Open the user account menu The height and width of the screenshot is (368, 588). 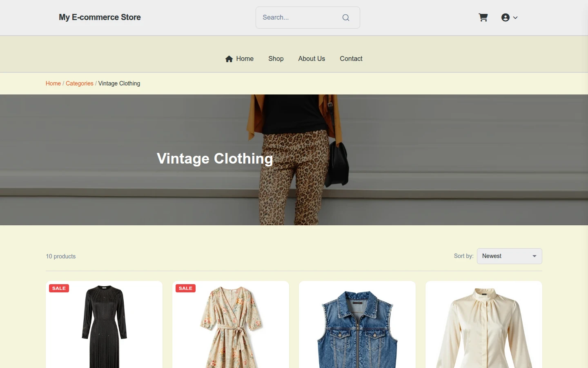(509, 18)
